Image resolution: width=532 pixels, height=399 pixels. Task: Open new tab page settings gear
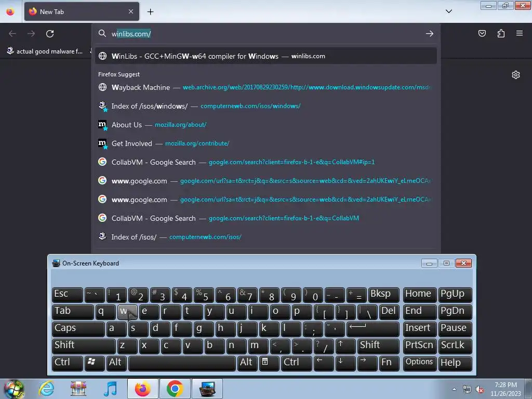pyautogui.click(x=516, y=75)
